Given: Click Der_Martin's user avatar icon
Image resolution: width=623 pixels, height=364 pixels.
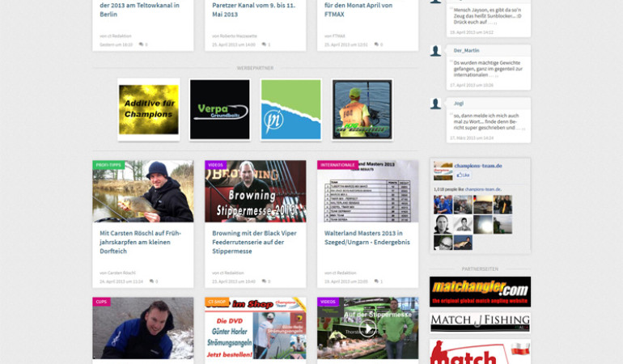Looking at the screenshot, I should (x=436, y=51).
